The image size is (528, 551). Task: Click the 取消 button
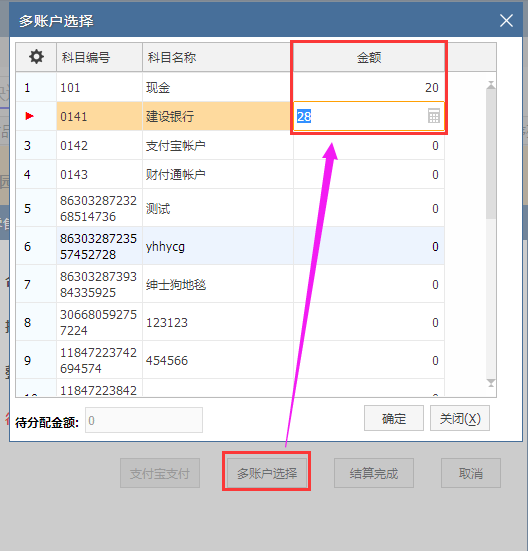tap(471, 473)
